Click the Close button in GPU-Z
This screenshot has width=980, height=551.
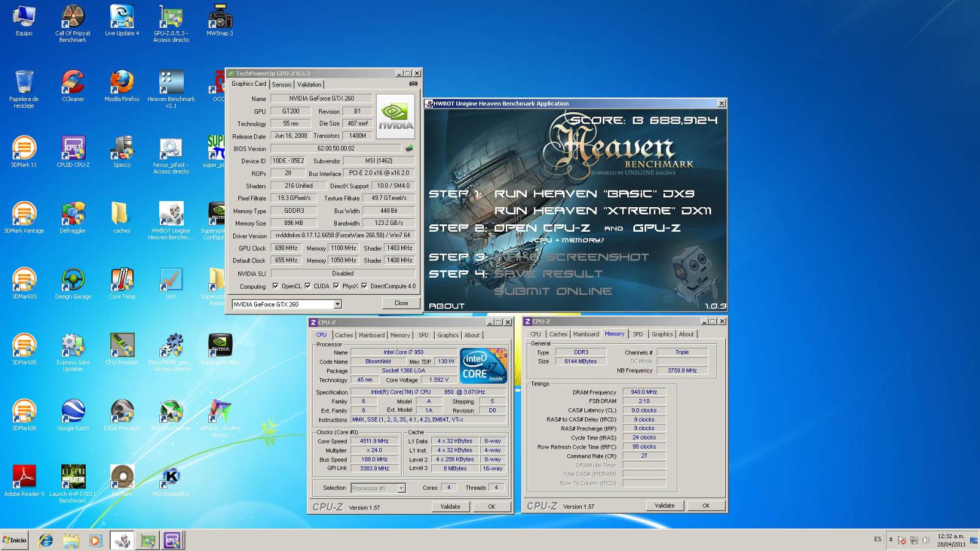[x=401, y=303]
